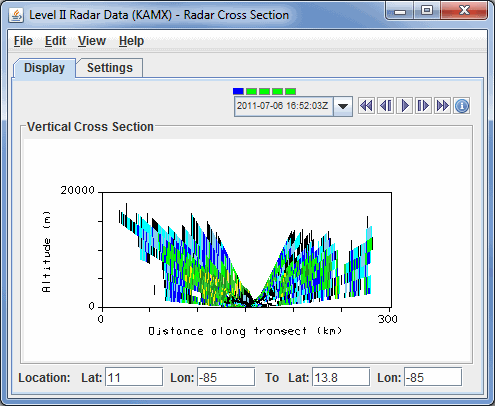Click the 'Location:' label

pyautogui.click(x=44, y=378)
